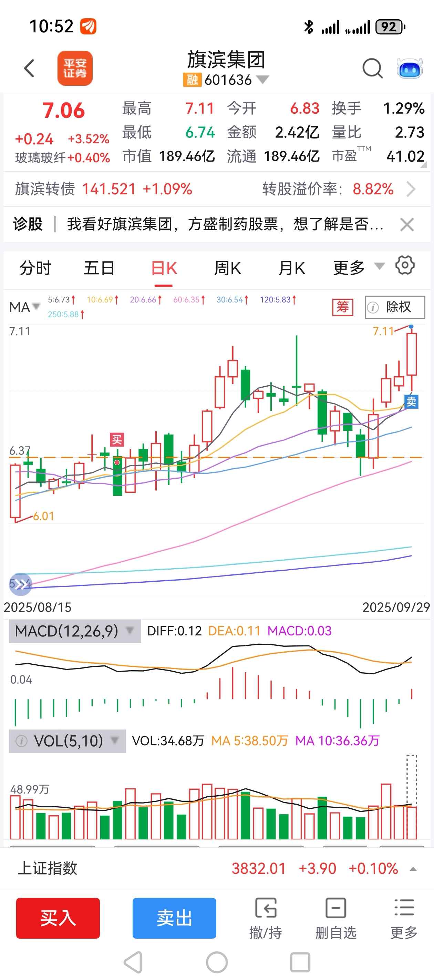Tap the Bluetooth status icon
Screen dimensions: 434x980
309,27
